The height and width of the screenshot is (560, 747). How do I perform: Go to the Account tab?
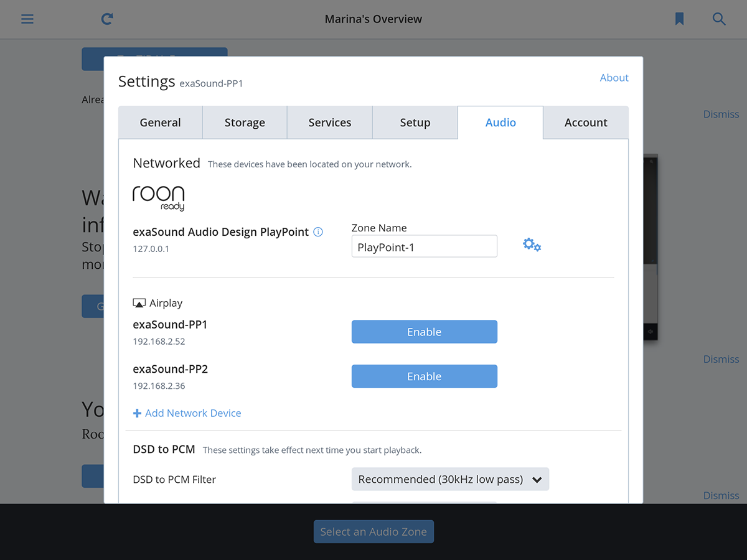[x=586, y=123]
